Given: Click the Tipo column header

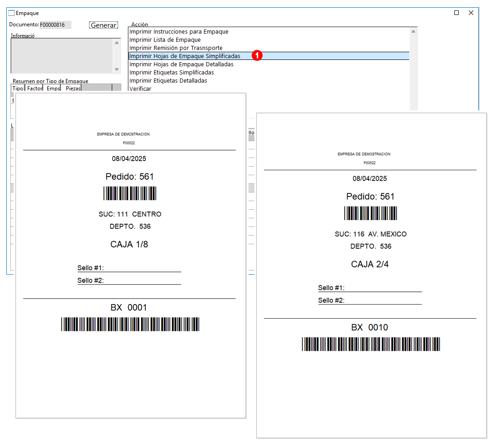Looking at the screenshot, I should (18, 89).
